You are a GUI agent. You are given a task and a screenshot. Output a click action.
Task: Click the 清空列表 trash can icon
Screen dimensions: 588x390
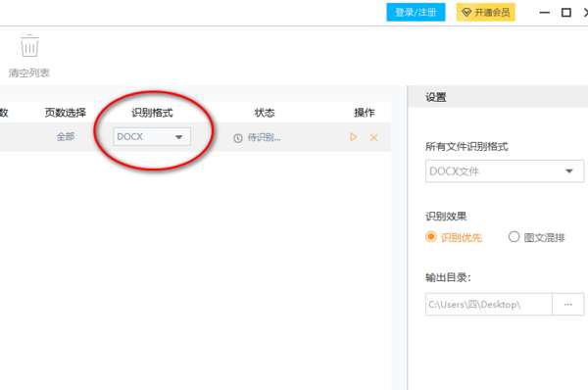(x=29, y=46)
